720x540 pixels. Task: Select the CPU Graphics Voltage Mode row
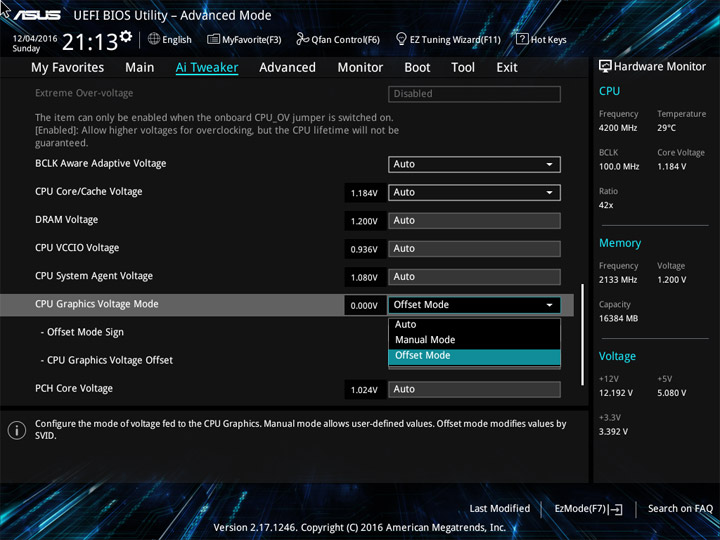point(287,305)
